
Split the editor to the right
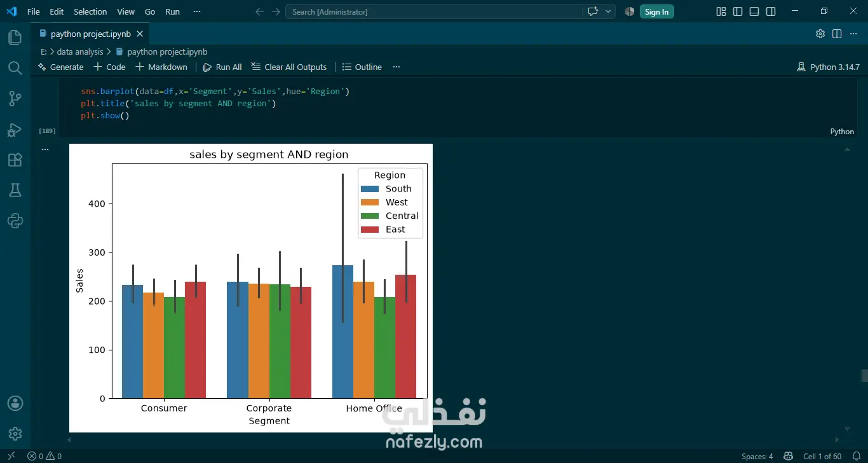point(837,34)
